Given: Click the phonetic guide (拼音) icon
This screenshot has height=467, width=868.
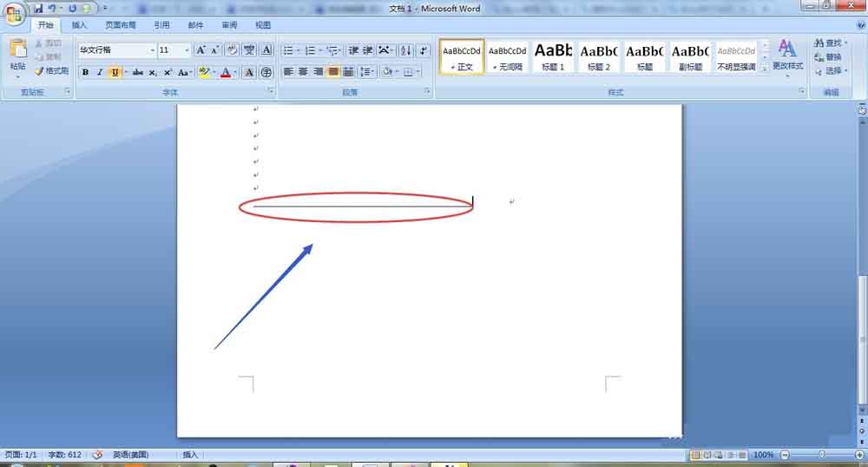Looking at the screenshot, I should (x=249, y=50).
